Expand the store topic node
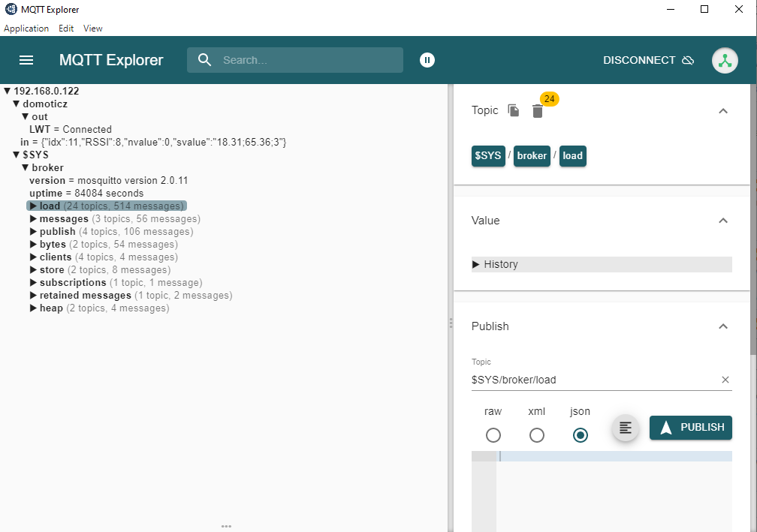Viewport: 757px width, 532px height. pyautogui.click(x=33, y=269)
